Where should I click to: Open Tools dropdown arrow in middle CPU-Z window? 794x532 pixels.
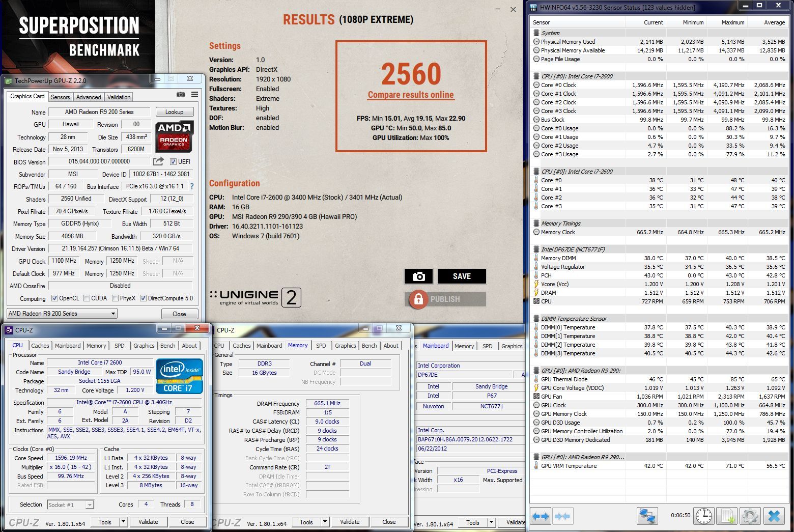(x=324, y=522)
